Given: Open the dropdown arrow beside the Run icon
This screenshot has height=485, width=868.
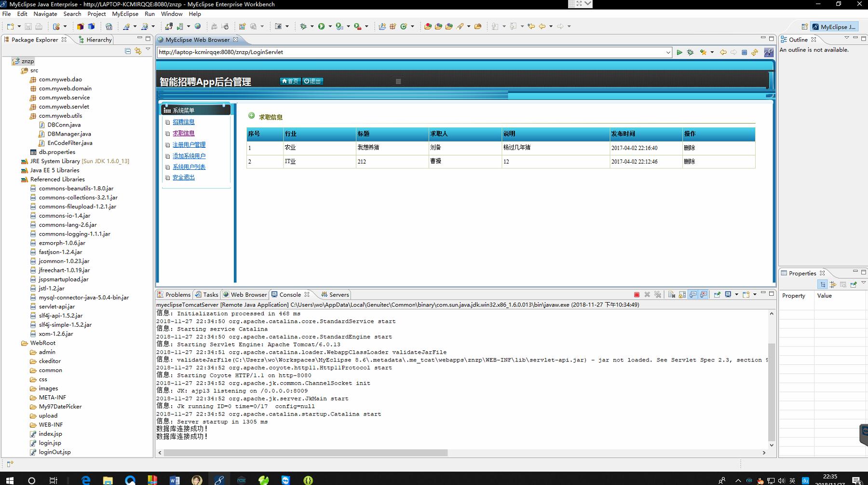Looking at the screenshot, I should click(x=330, y=27).
